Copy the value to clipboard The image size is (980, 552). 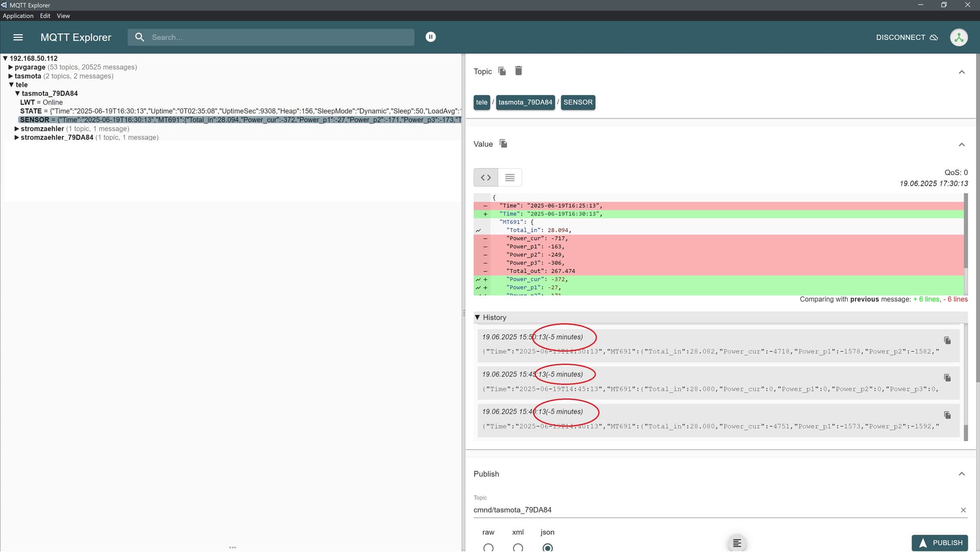click(x=503, y=143)
